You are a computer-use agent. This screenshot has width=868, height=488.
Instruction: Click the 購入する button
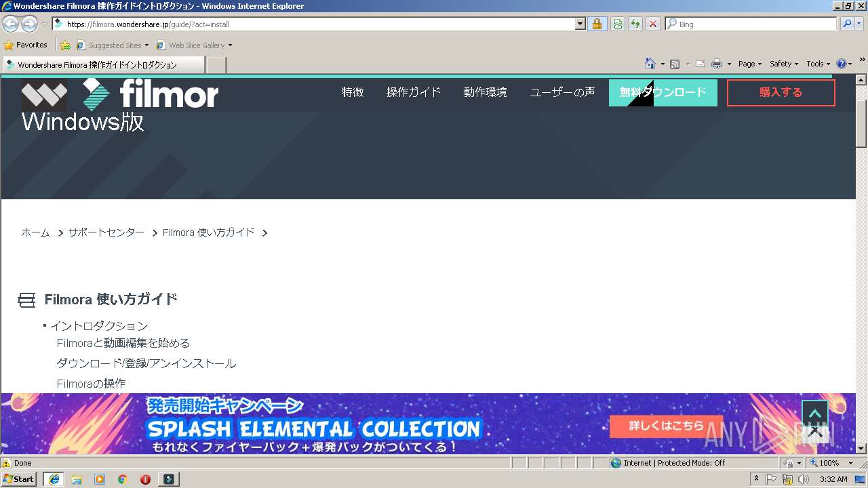tap(781, 93)
